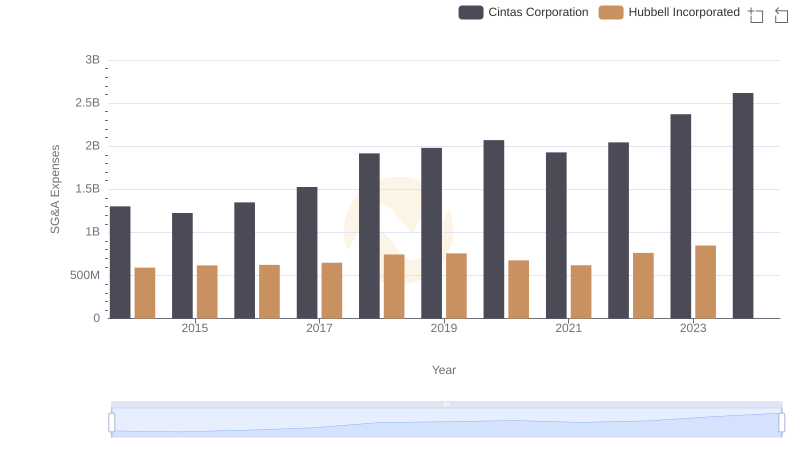Click the dark Cintas Corporation legend swatch

tap(471, 12)
